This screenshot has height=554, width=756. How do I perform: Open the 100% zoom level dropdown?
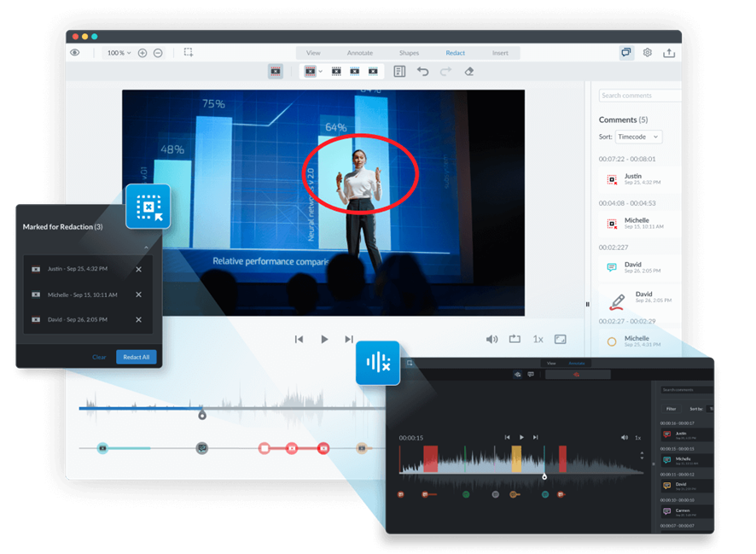point(119,53)
